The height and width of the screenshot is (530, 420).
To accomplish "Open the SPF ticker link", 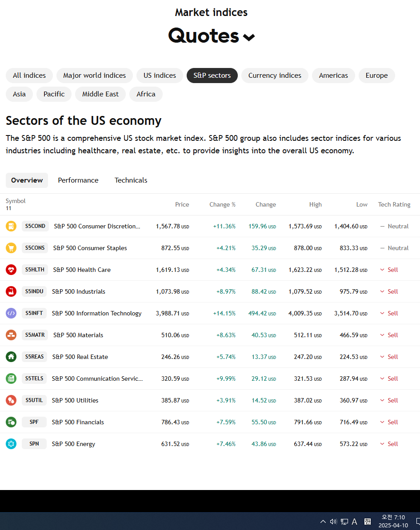I will pyautogui.click(x=34, y=422).
